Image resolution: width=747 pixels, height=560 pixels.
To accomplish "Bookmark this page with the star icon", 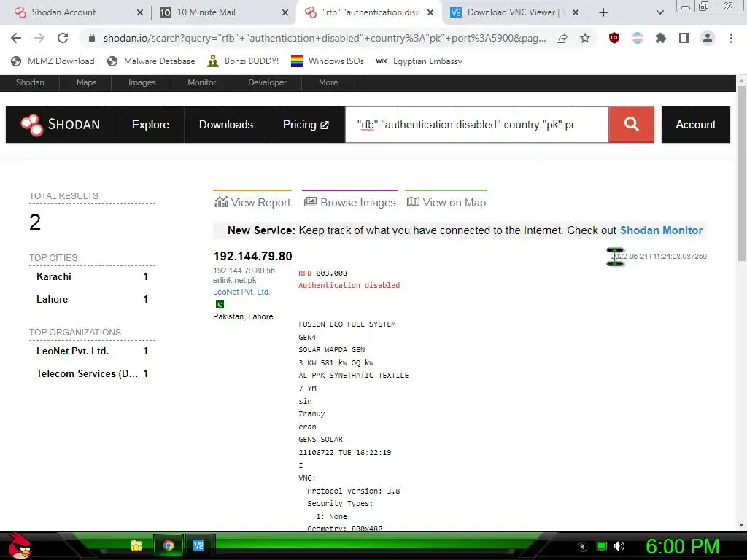I will click(585, 38).
